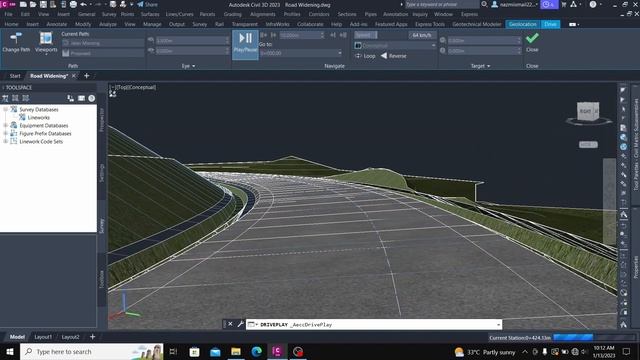Click the 64 km/h speed field

coord(421,36)
